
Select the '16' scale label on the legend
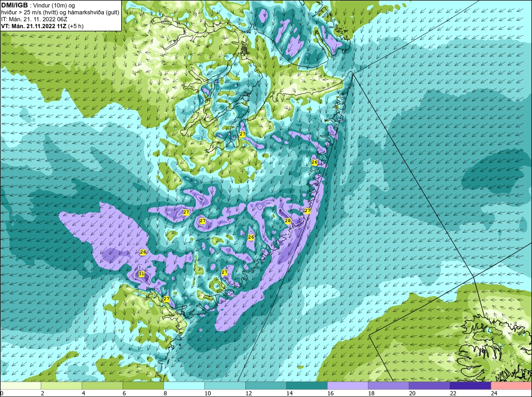point(330,393)
